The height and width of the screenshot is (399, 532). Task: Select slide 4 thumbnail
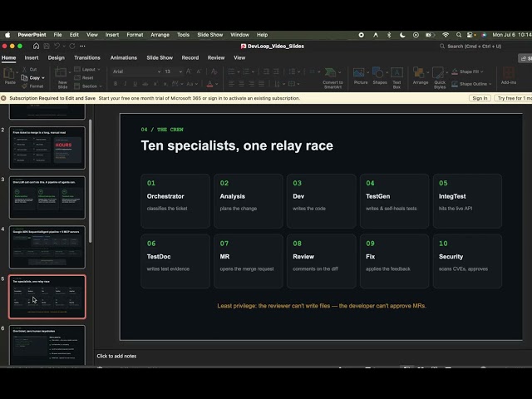[47, 247]
